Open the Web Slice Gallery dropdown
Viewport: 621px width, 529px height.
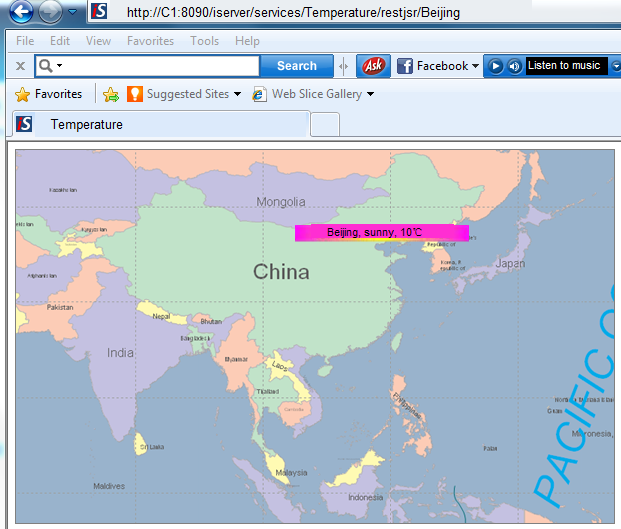(x=370, y=94)
